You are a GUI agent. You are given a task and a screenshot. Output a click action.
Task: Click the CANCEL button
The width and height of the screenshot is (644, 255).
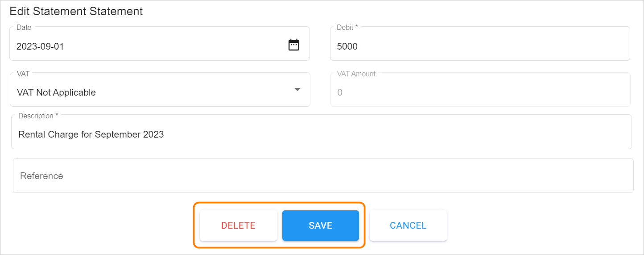coord(408,226)
